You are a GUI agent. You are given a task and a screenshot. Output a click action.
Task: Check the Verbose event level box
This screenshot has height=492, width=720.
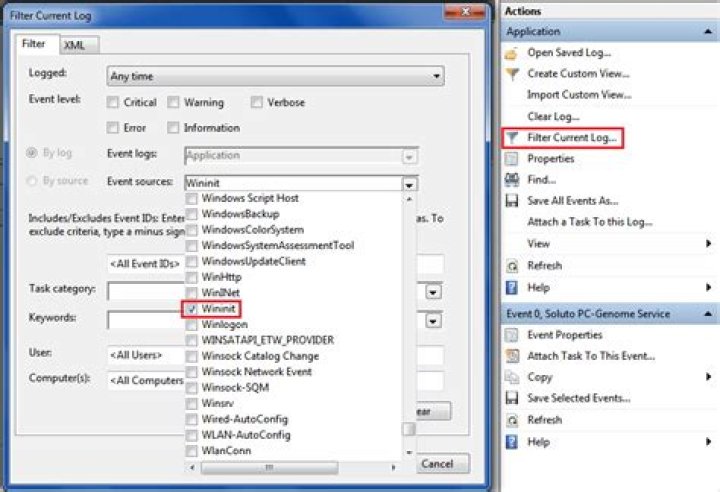tap(257, 102)
